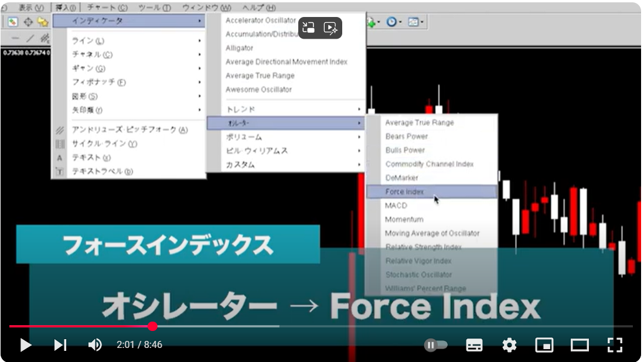644x362 pixels.
Task: Select the equidistant channel drawing tool
Action: 45,39
